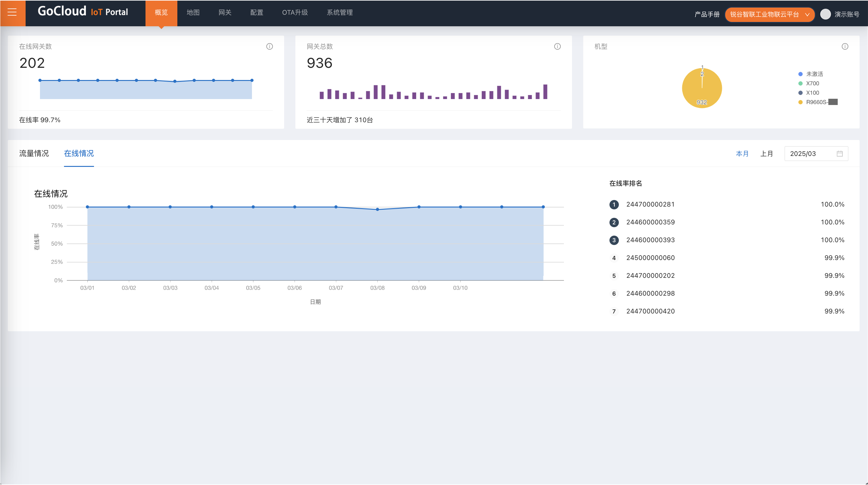The width and height of the screenshot is (868, 485).
Task: Open 演示账号 account menu
Action: point(846,14)
